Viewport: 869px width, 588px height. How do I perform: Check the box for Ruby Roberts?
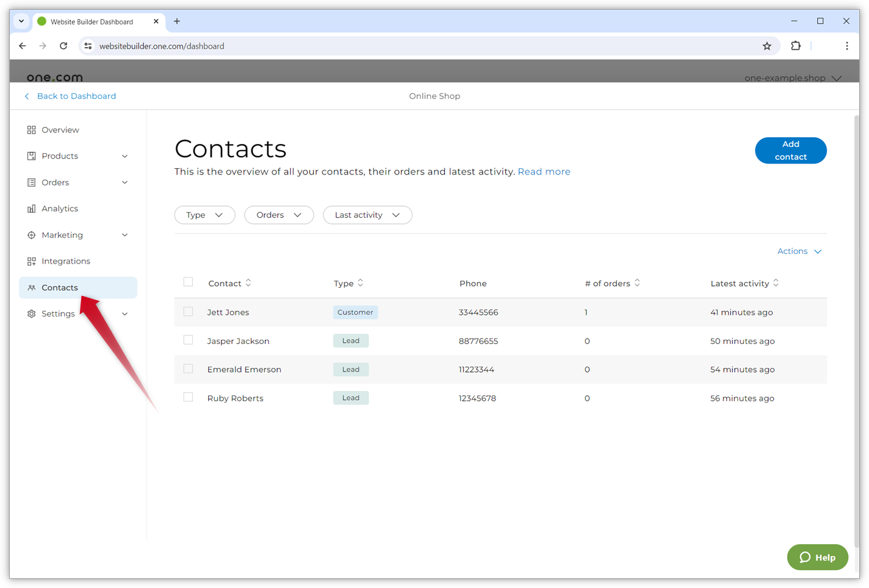(x=188, y=397)
